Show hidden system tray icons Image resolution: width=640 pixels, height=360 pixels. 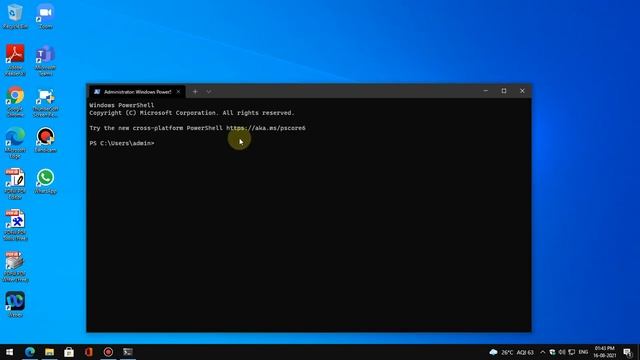point(542,352)
